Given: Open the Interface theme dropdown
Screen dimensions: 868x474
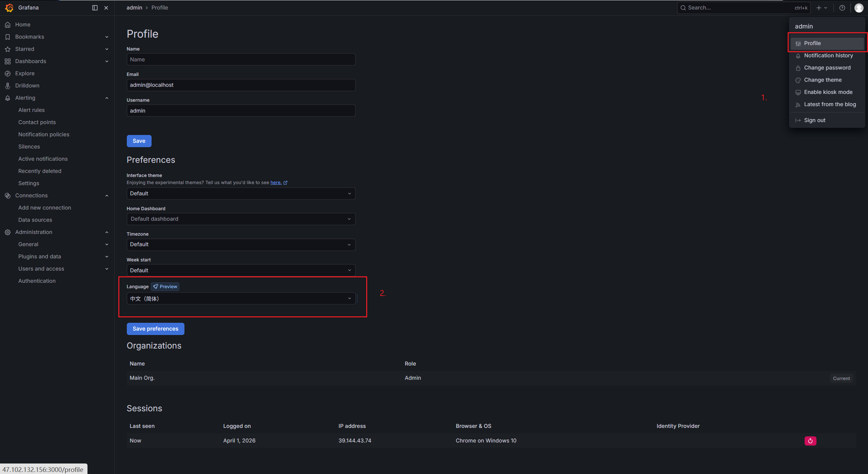Looking at the screenshot, I should (x=241, y=193).
